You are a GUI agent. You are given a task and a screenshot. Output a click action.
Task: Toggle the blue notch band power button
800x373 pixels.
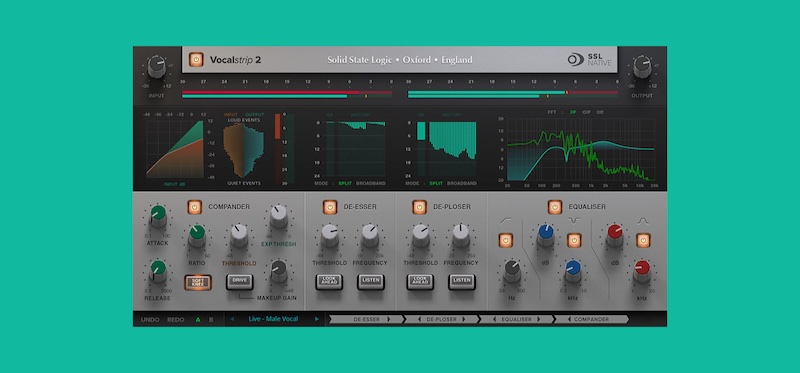(x=574, y=240)
